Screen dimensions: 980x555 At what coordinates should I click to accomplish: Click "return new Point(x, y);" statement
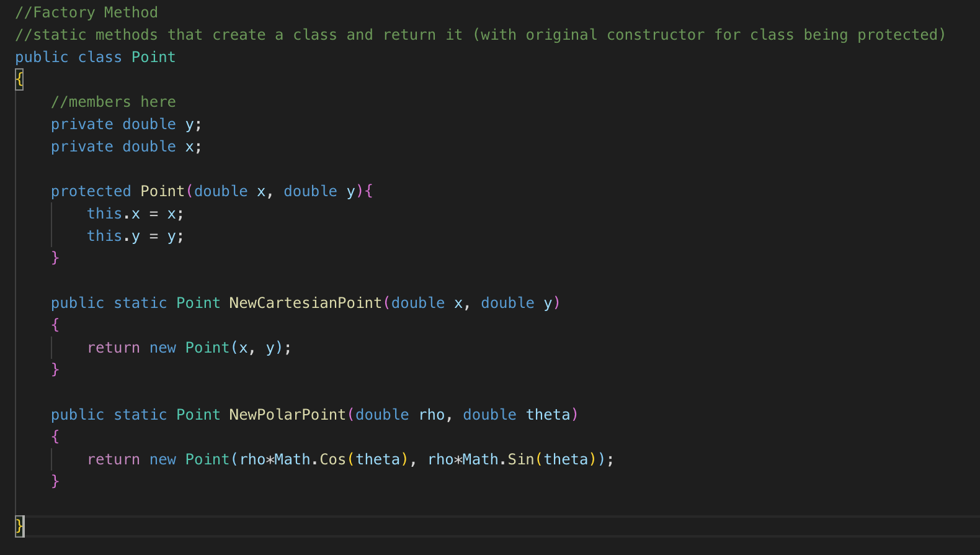tap(189, 348)
